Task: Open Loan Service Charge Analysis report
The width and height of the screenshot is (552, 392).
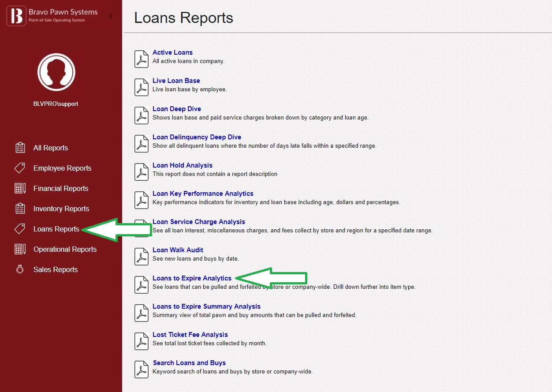Action: 199,222
